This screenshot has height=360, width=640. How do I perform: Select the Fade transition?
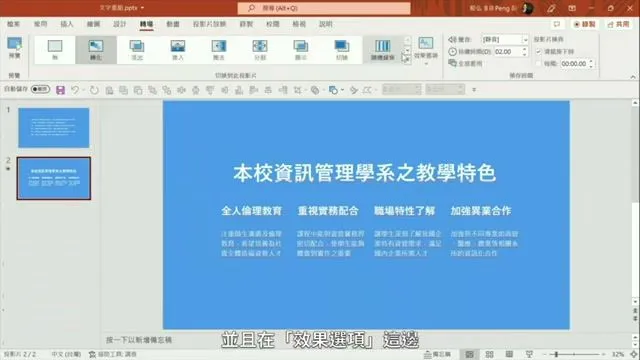coord(137,50)
